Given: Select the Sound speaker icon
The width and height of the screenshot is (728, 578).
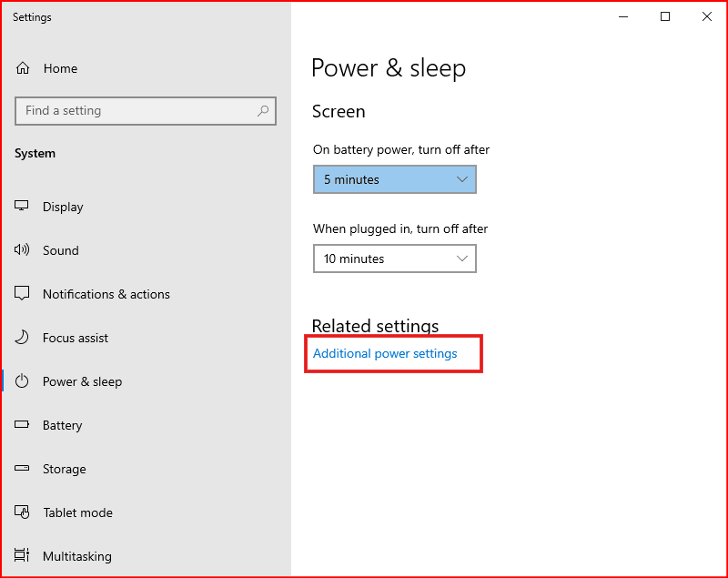Looking at the screenshot, I should coord(23,250).
